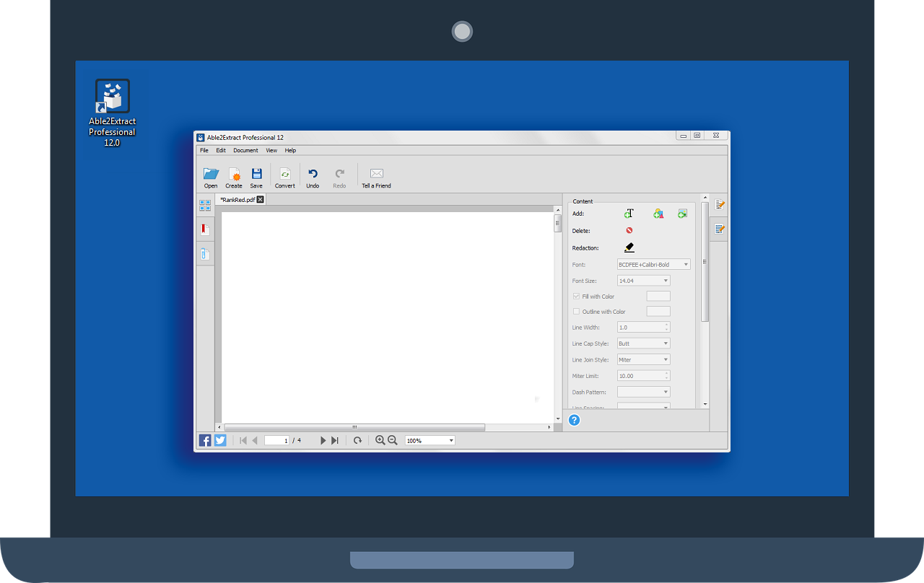Viewport: 924px width, 583px height.
Task: Open the Edit menu
Action: click(221, 151)
